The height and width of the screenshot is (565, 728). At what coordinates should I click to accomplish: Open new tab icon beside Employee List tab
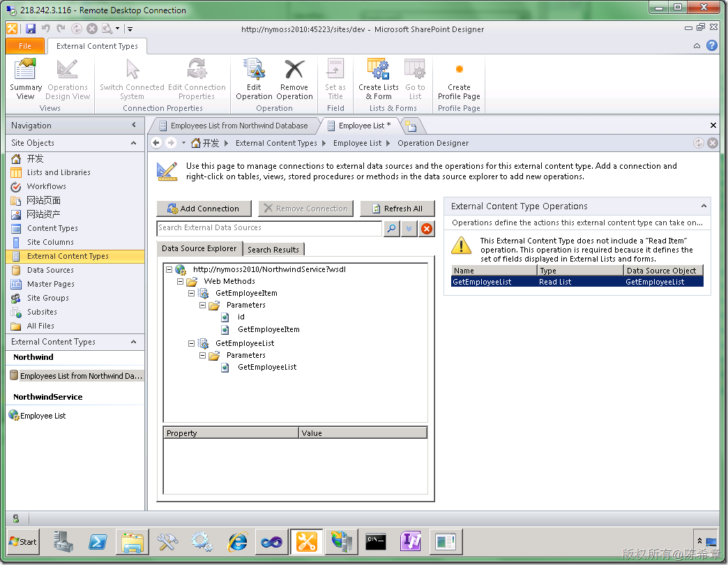pos(411,126)
